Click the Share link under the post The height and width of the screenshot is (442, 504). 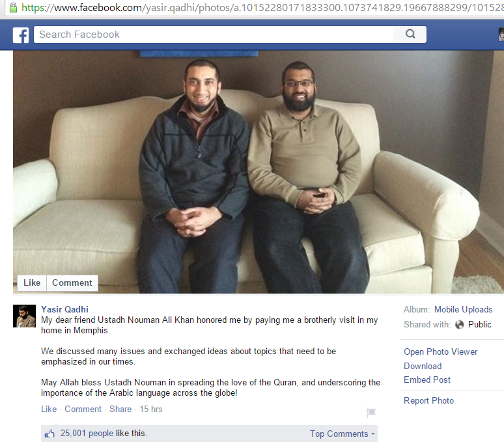120,409
